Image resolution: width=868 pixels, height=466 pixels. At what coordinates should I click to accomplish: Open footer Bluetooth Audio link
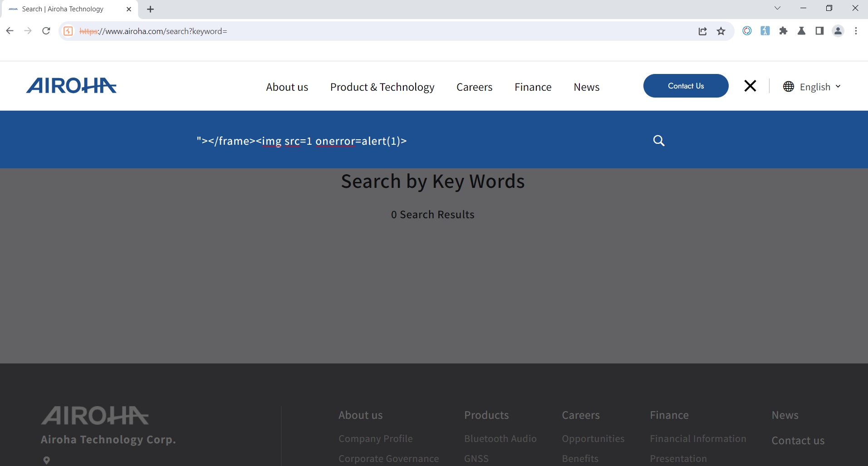(500, 438)
